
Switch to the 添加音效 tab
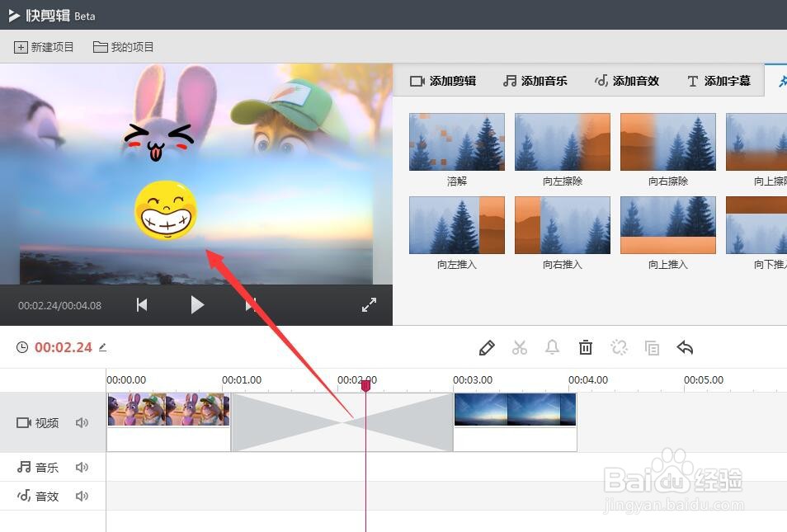click(627, 81)
